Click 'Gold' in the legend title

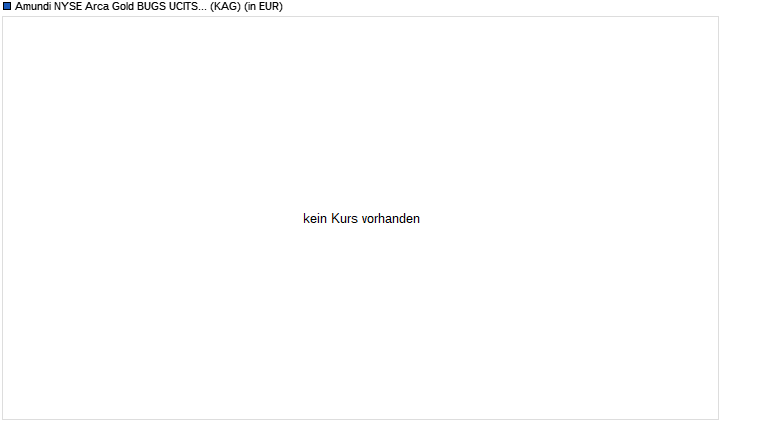(x=123, y=6)
